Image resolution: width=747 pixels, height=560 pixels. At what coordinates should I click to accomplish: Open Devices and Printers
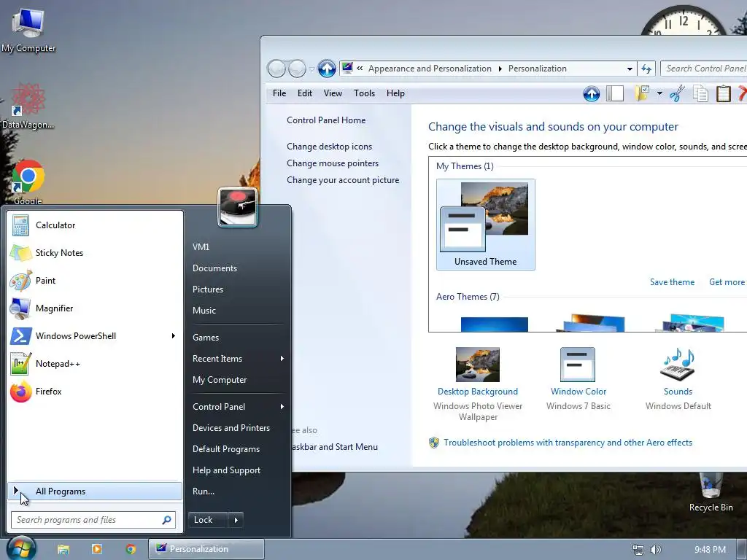click(x=231, y=428)
